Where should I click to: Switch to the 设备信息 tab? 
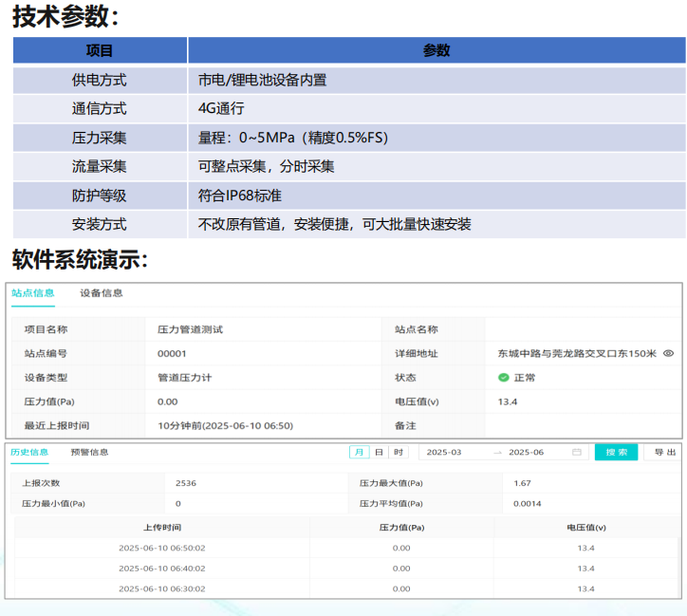pos(102,293)
